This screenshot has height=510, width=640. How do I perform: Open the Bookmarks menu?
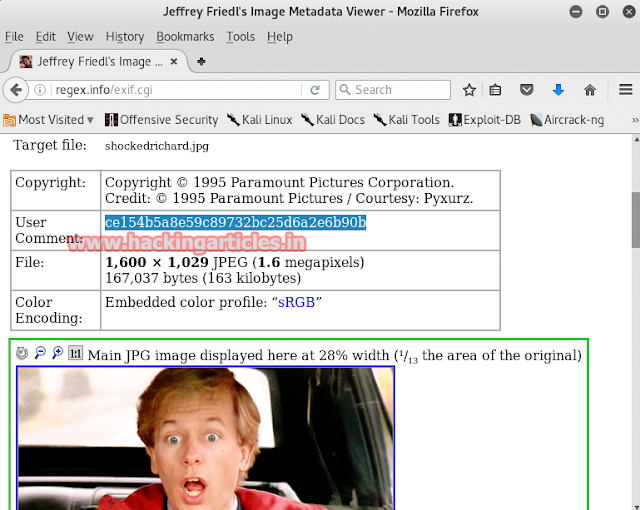tap(185, 37)
